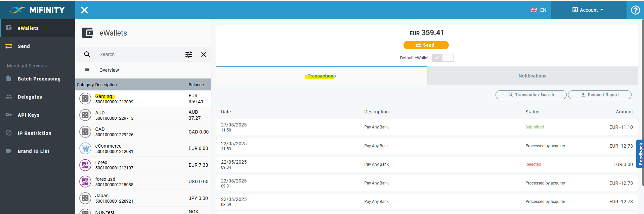644x214 pixels.
Task: Click the CAD wallet dice icon
Action: pos(85,132)
